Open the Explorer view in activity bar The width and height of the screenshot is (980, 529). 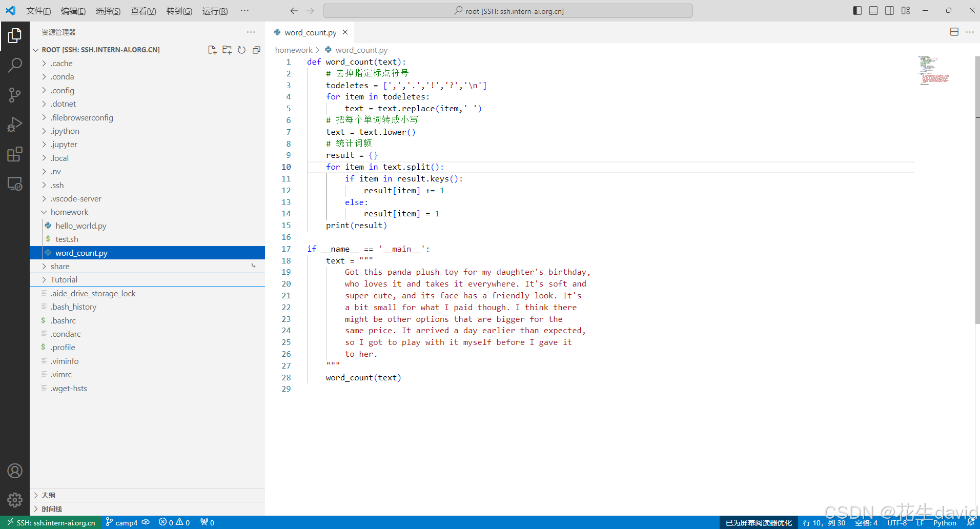coord(15,36)
